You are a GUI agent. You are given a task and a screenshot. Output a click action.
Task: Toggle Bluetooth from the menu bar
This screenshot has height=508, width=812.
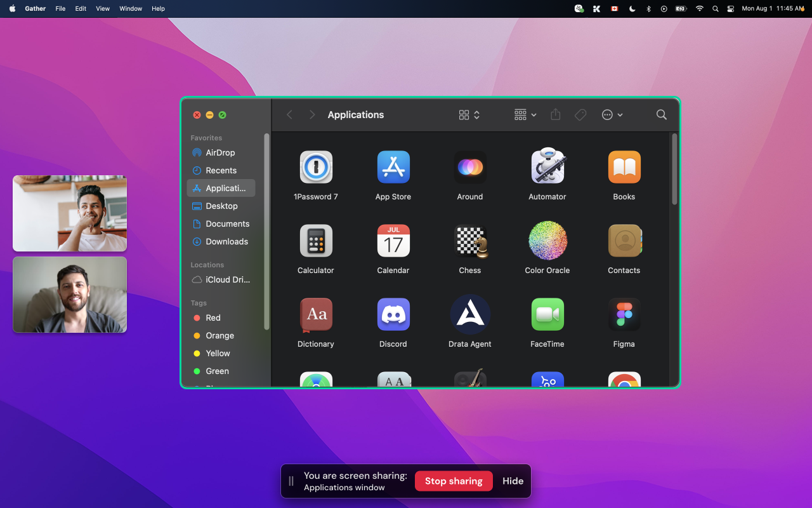648,9
